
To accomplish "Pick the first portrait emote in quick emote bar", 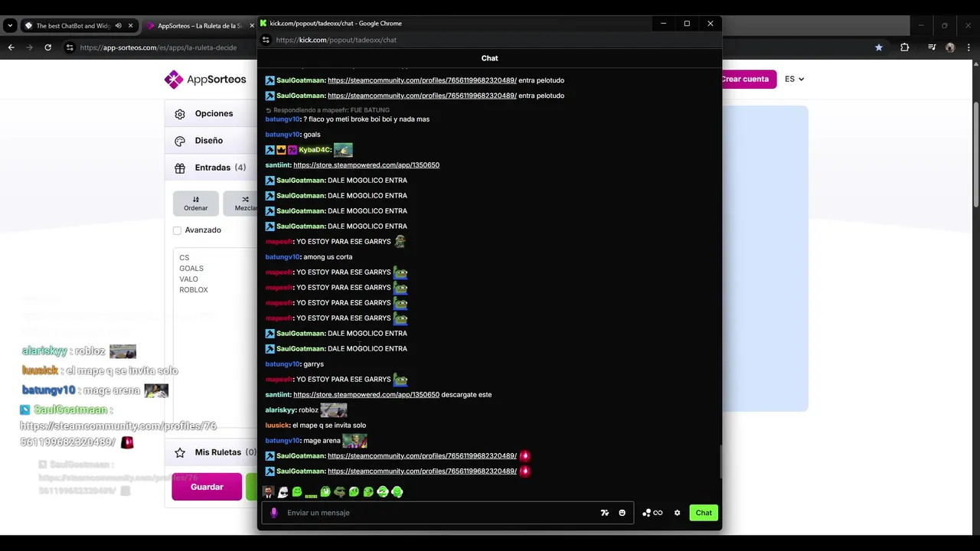I will [268, 492].
